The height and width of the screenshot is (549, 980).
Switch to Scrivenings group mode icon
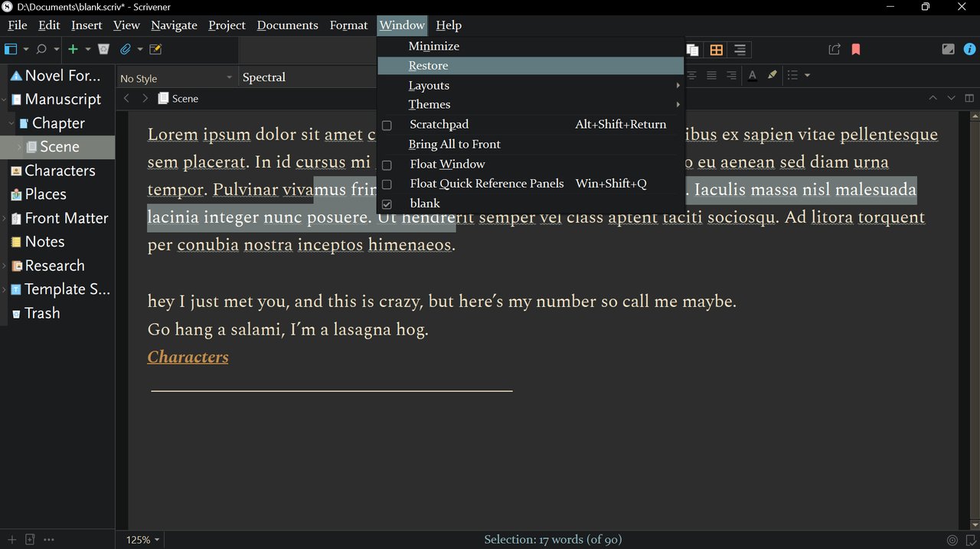pos(692,50)
